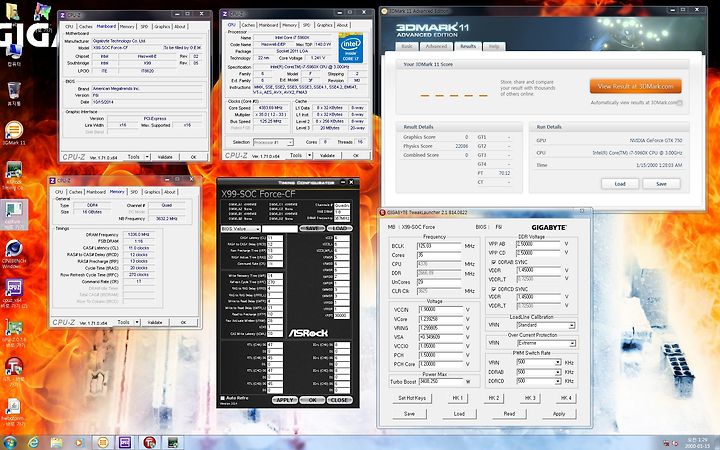Open the Processor Selection dropdown in CPU-Z
Screen dimensions: 720x450
[273, 142]
